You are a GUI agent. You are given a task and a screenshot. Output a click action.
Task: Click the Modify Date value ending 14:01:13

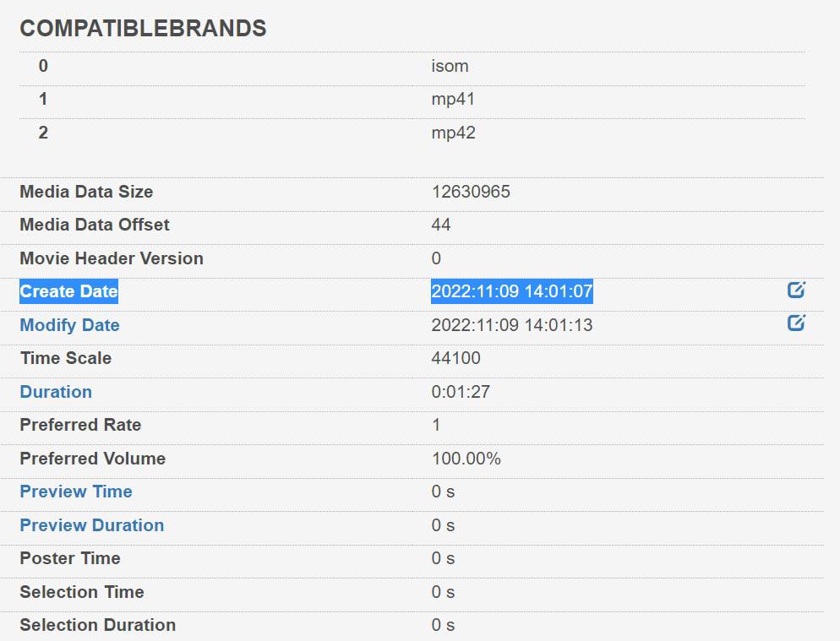point(512,325)
